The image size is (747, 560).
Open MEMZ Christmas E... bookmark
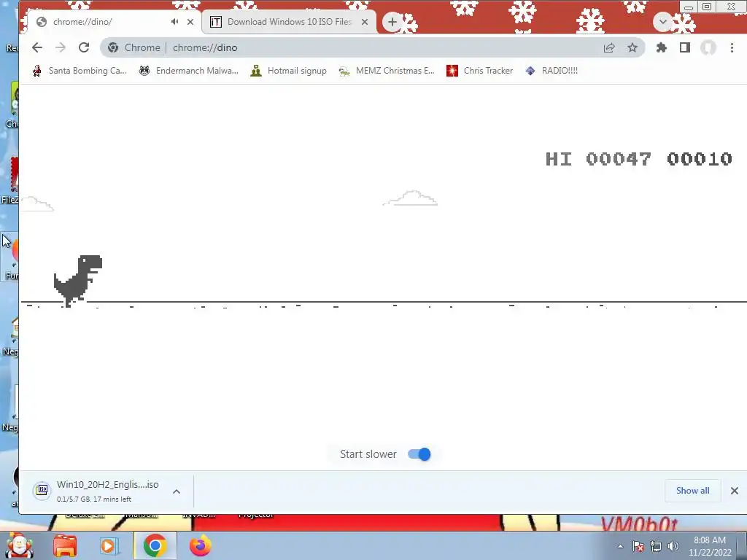[x=387, y=71]
